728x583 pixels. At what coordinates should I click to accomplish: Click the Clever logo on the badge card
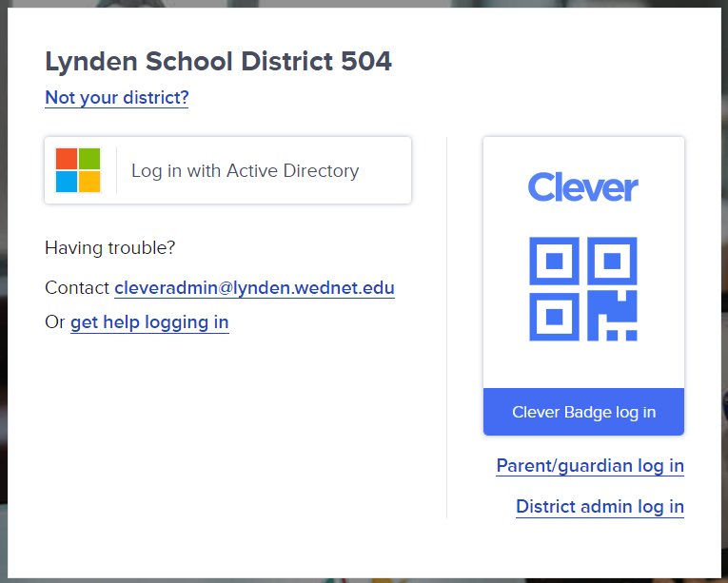pyautogui.click(x=583, y=186)
